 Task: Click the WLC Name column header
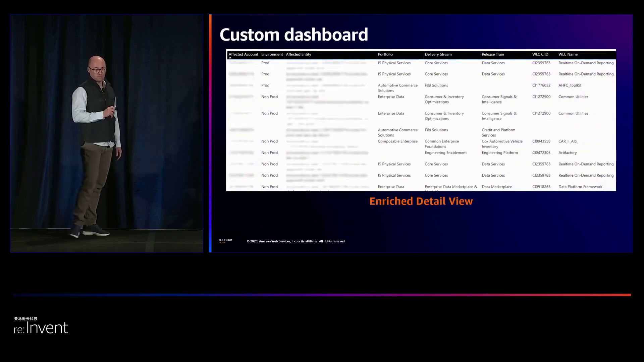568,54
